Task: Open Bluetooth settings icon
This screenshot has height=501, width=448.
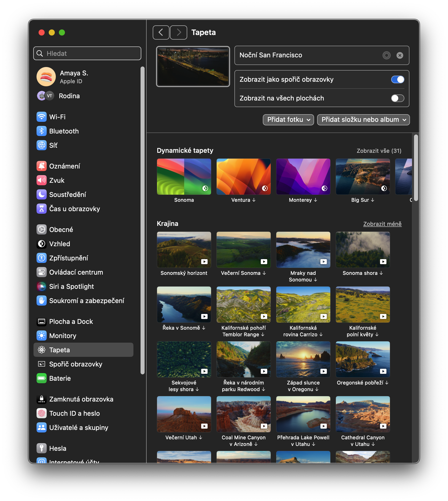Action: [x=42, y=131]
